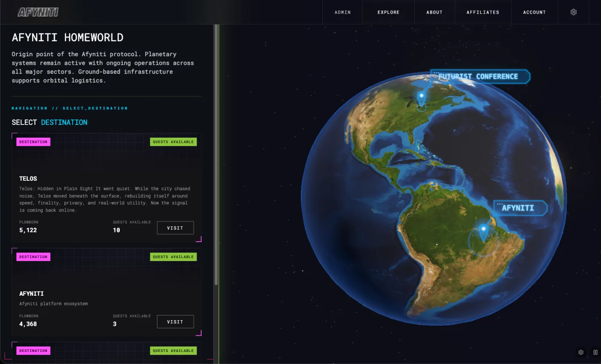Open globe view settings gear at bottom right
This screenshot has height=364, width=601.
tap(581, 352)
